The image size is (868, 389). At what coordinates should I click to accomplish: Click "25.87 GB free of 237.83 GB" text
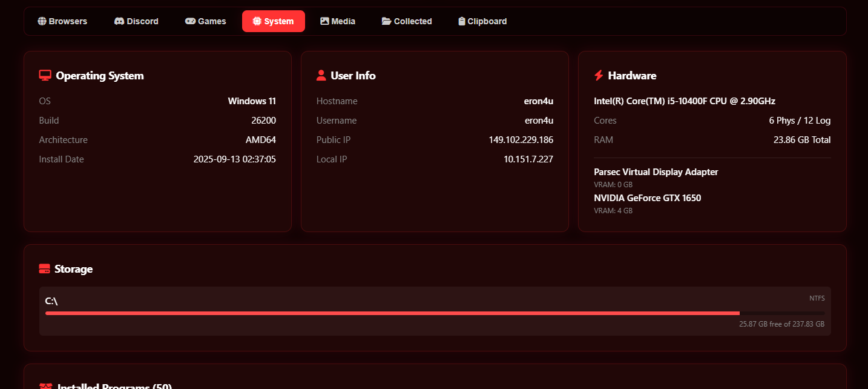point(782,324)
